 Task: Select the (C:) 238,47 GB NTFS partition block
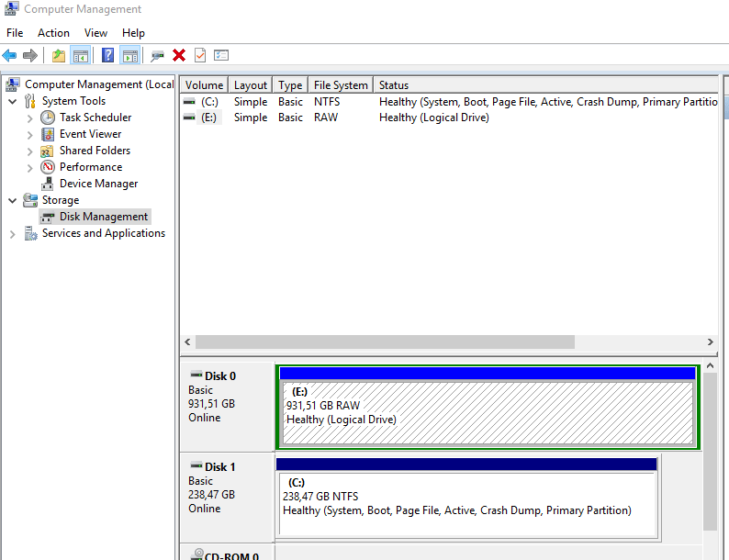(466, 498)
